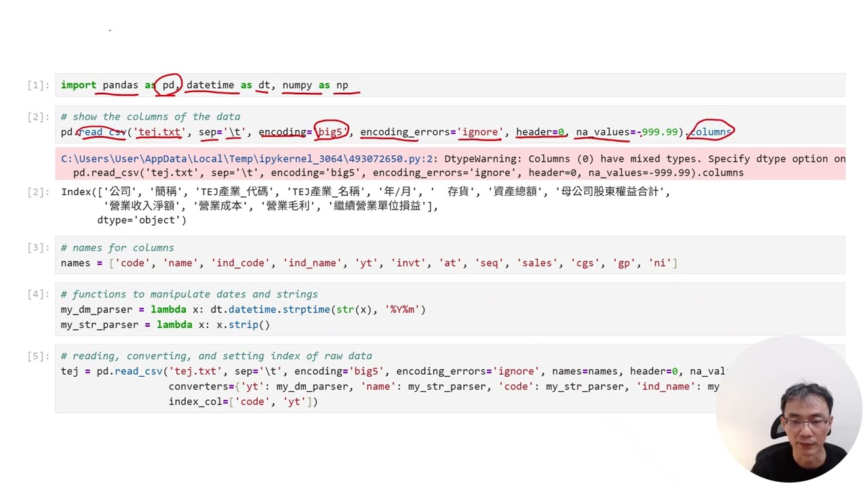Select the import cell numbered [1]
The height and width of the screenshot is (488, 868).
450,85
